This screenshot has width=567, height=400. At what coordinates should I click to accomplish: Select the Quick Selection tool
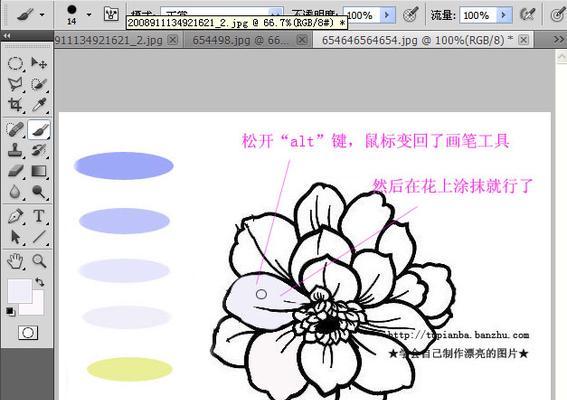39,84
